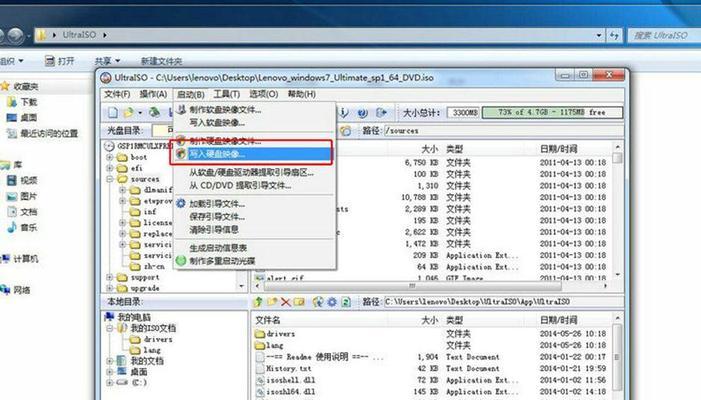Image resolution: width=701 pixels, height=400 pixels.
Task: Choose 写入硬盘映像 highlighted menu entry
Action: [252, 154]
